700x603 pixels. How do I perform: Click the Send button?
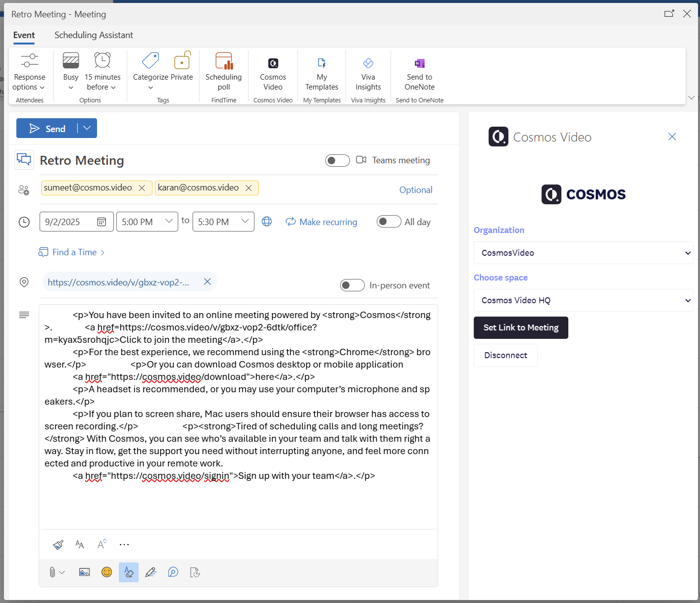(x=47, y=128)
